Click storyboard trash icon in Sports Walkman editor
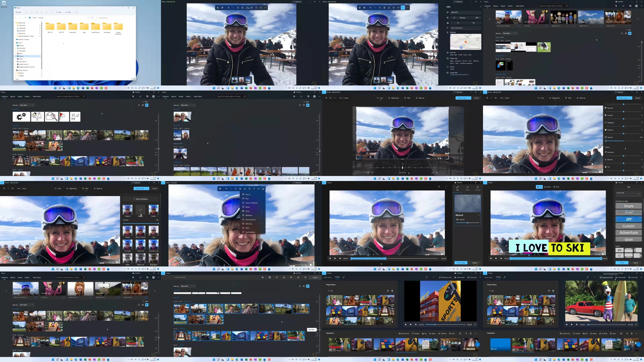Image resolution: width=644 pixels, height=362 pixels. (471, 333)
